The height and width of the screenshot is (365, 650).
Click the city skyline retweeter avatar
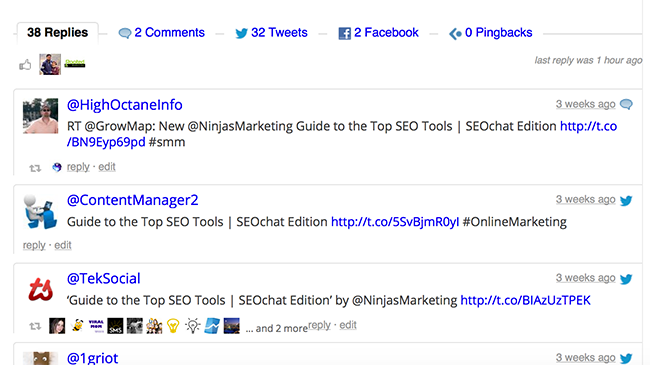tap(232, 326)
